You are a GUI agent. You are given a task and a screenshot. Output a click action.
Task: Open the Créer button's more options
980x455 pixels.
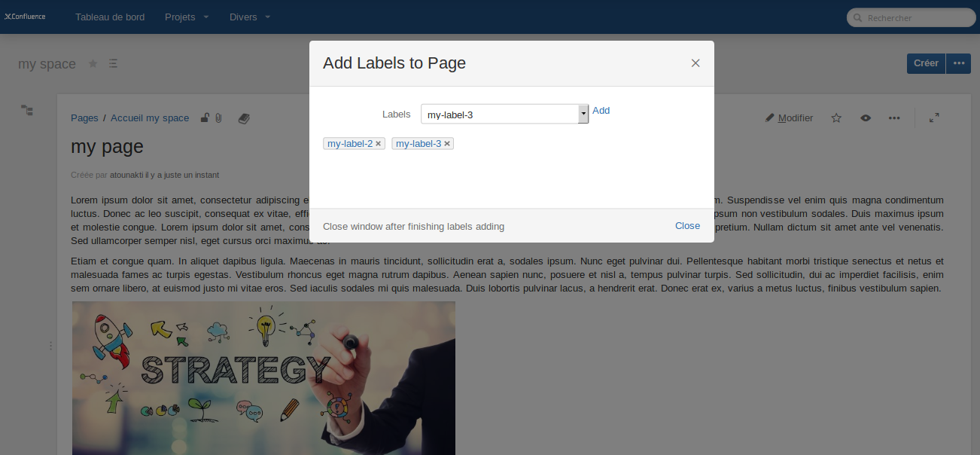[x=958, y=63]
